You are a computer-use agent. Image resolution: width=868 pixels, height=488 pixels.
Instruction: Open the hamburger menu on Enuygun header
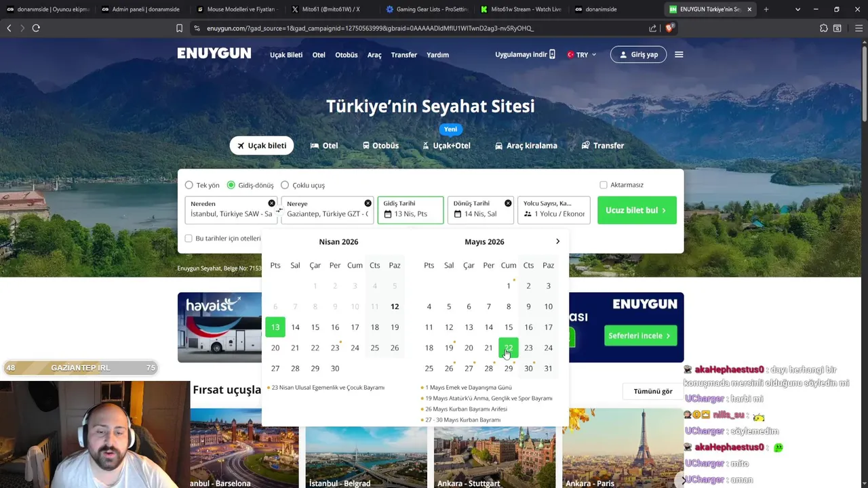click(679, 54)
